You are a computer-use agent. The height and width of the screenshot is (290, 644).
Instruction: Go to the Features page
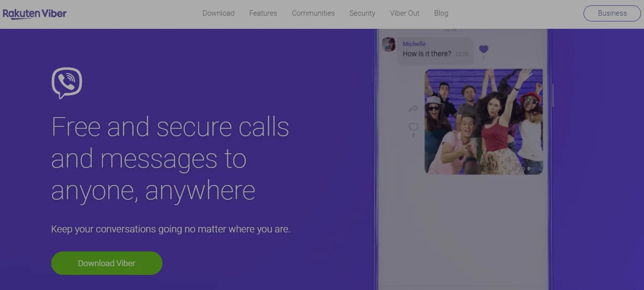(x=263, y=13)
